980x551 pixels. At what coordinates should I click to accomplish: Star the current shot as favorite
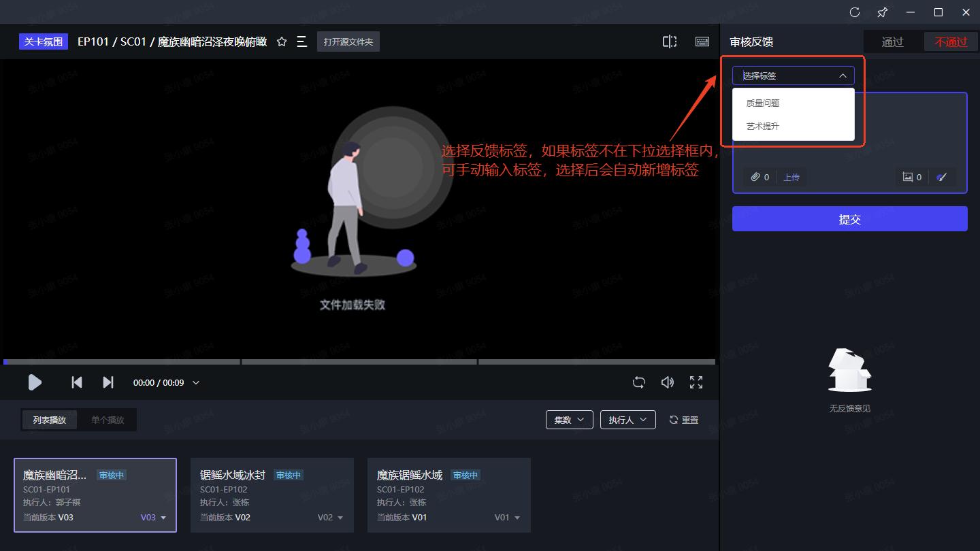click(282, 42)
